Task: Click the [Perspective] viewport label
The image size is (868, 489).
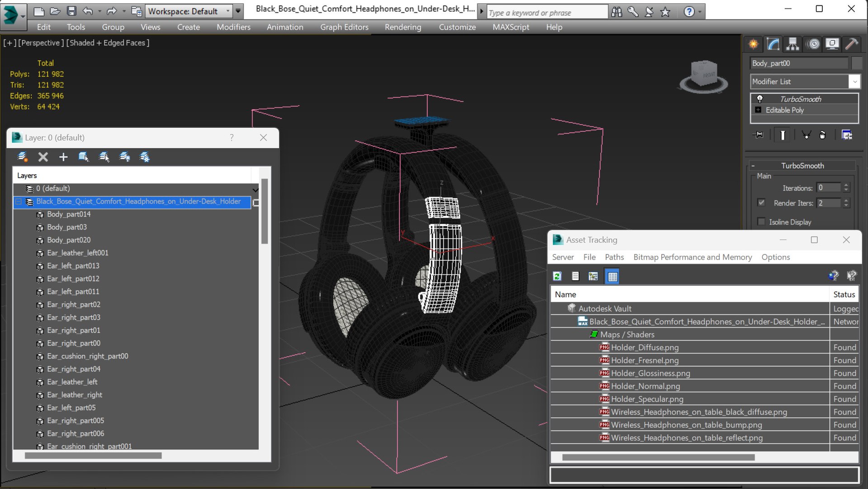Action: point(41,43)
